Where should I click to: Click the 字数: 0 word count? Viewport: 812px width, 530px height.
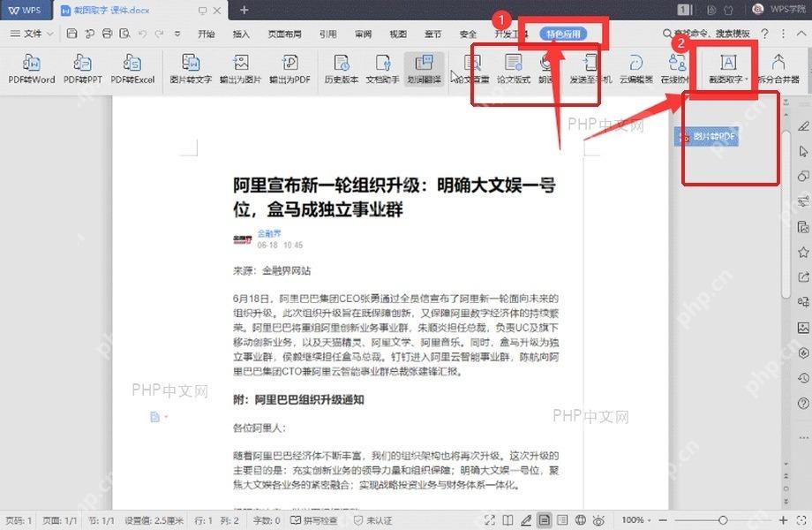click(x=267, y=520)
